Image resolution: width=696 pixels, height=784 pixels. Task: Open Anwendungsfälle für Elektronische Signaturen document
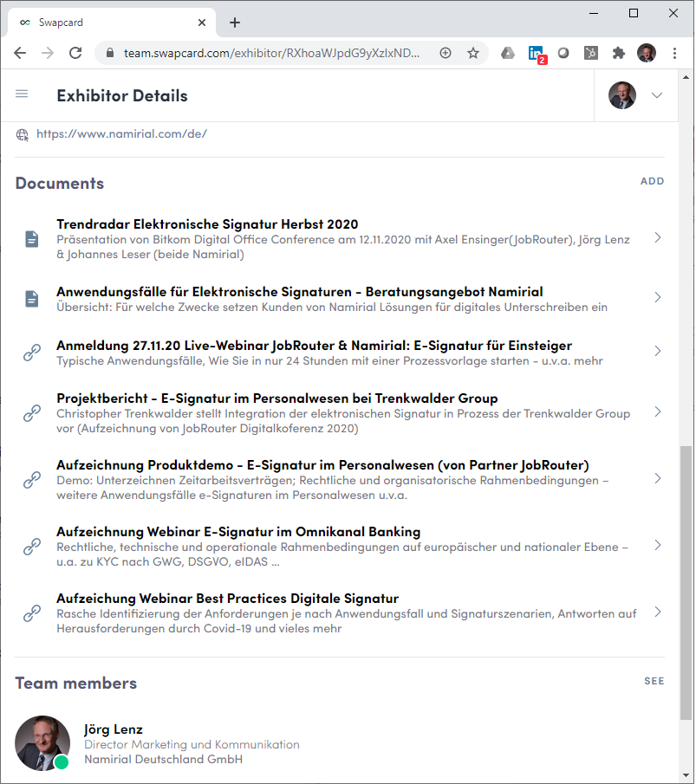pos(300,291)
